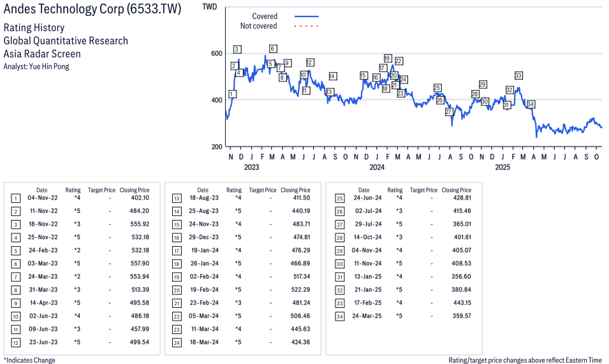Image resolution: width=609 pixels, height=364 pixels.
Task: Click chart marker 34 before the 2025 drop
Action: (531, 104)
